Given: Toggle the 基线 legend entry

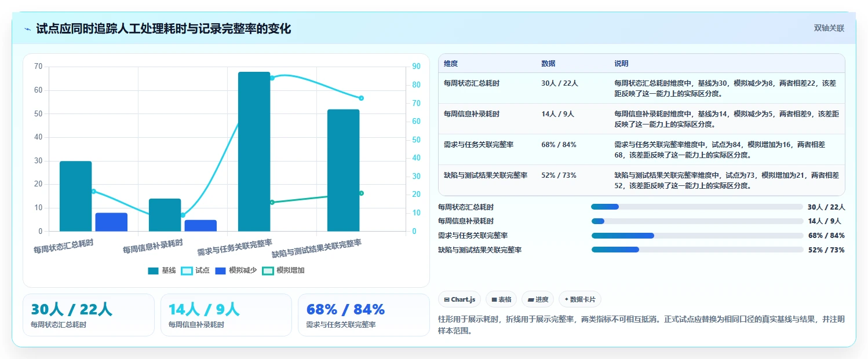Looking at the screenshot, I should tap(162, 270).
